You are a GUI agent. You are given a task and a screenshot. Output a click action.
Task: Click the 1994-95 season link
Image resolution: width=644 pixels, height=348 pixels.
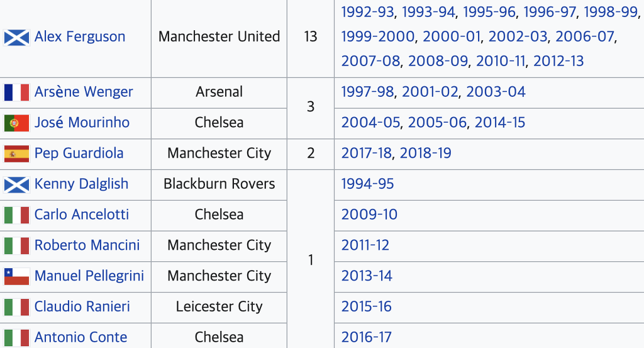368,184
